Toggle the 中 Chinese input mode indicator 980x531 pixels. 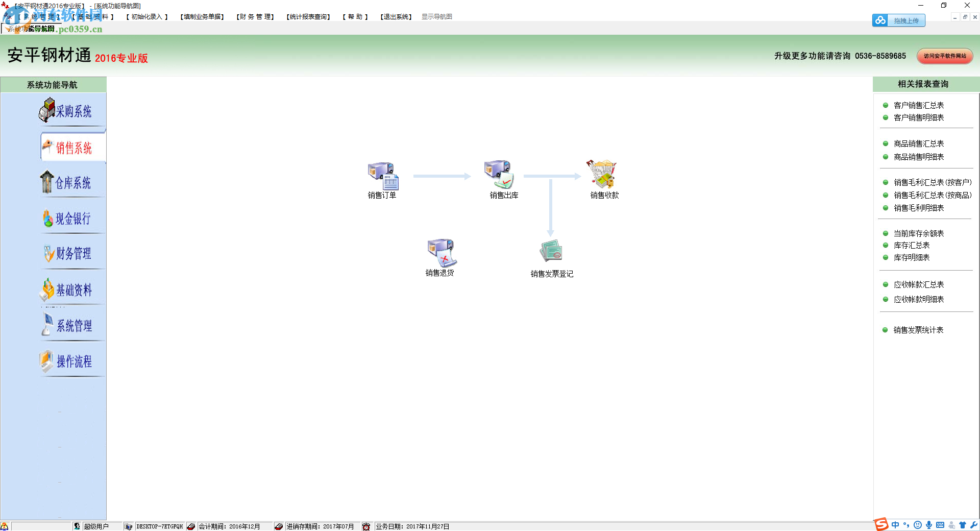pos(895,525)
